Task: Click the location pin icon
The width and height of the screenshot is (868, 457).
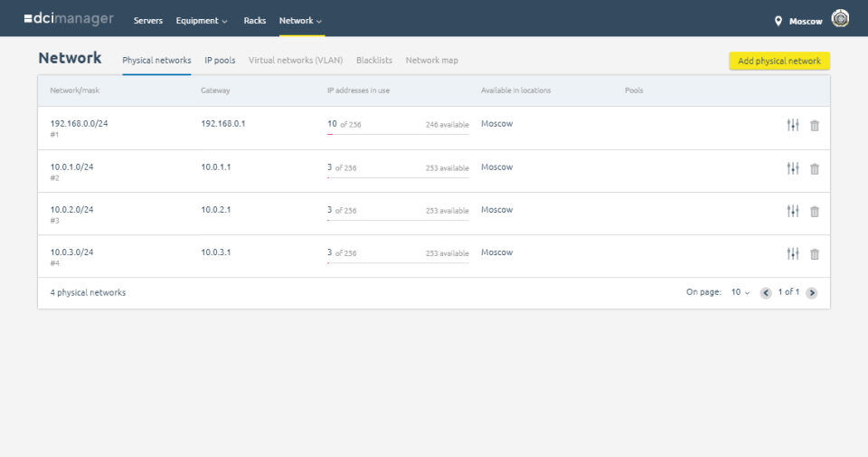Action: (x=778, y=21)
